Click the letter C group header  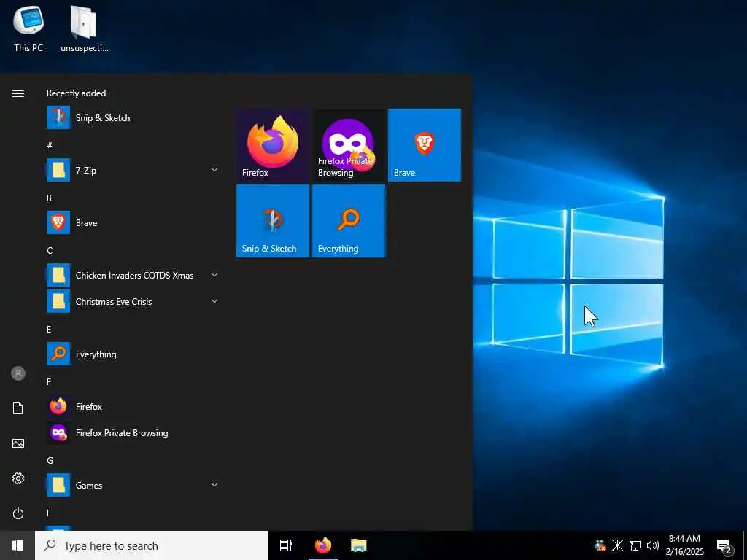(x=50, y=251)
